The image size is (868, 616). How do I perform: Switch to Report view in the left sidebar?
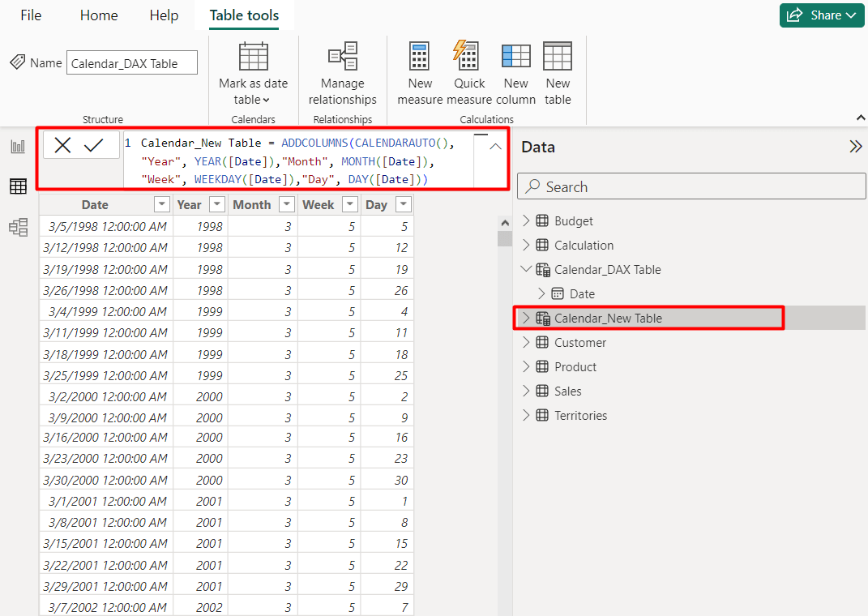point(18,146)
